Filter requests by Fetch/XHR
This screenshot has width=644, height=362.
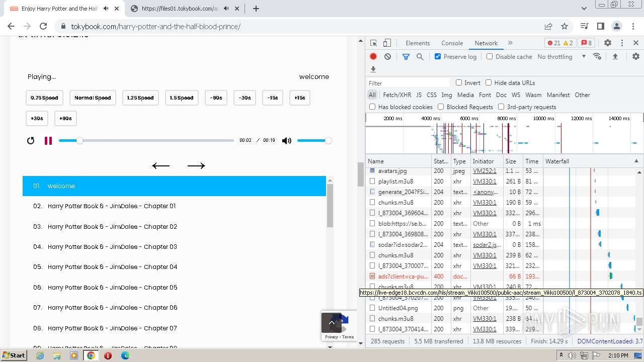click(397, 95)
